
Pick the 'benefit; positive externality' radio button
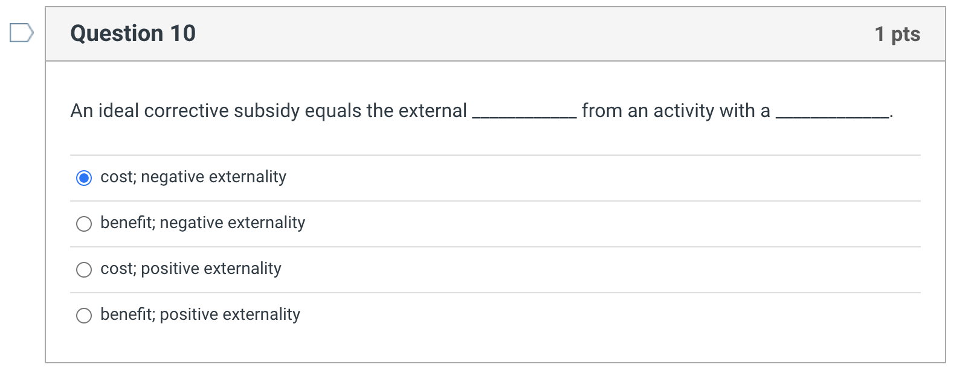[x=85, y=315]
